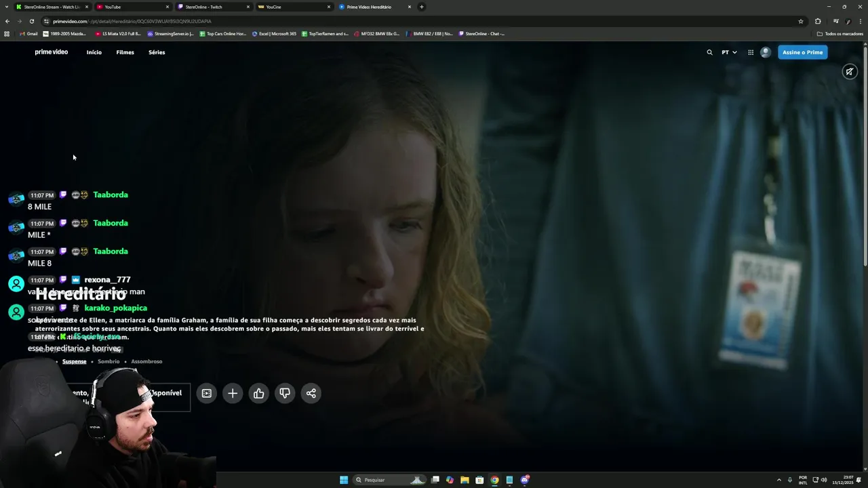Open Gmail bookmark
The height and width of the screenshot is (488, 868).
(x=28, y=33)
